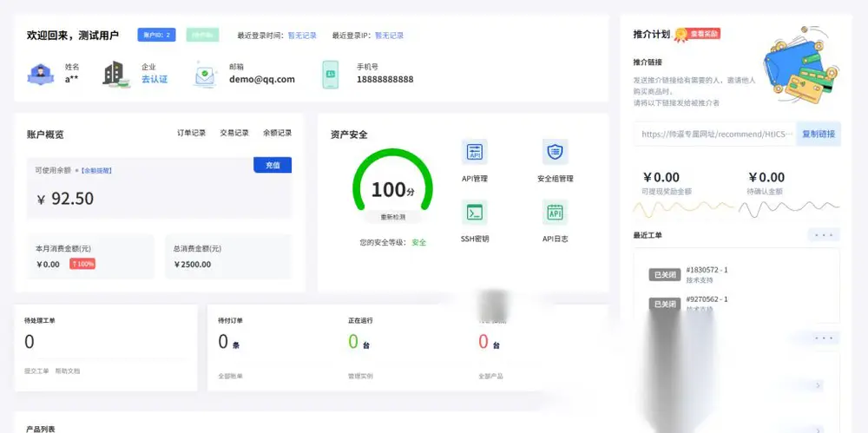Click the 账户ID: 2 badge
The image size is (868, 433).
coord(156,35)
